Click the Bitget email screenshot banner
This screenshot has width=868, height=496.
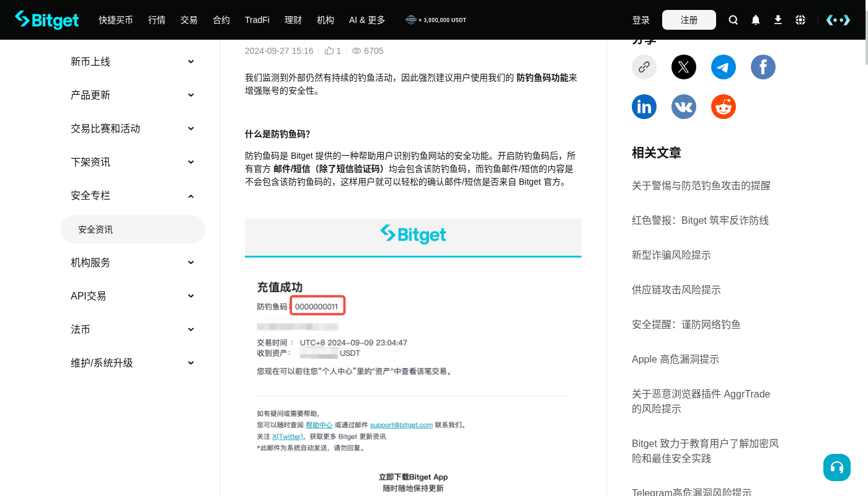pos(413,237)
